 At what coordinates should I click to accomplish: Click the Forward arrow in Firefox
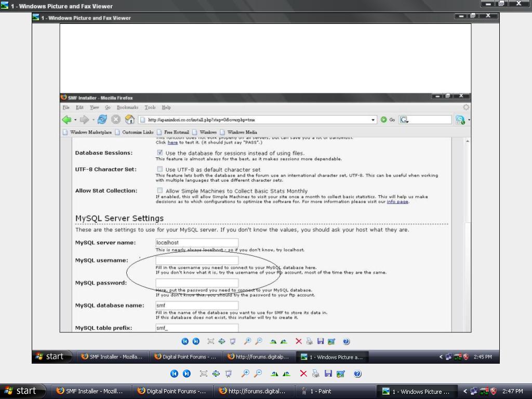84,119
